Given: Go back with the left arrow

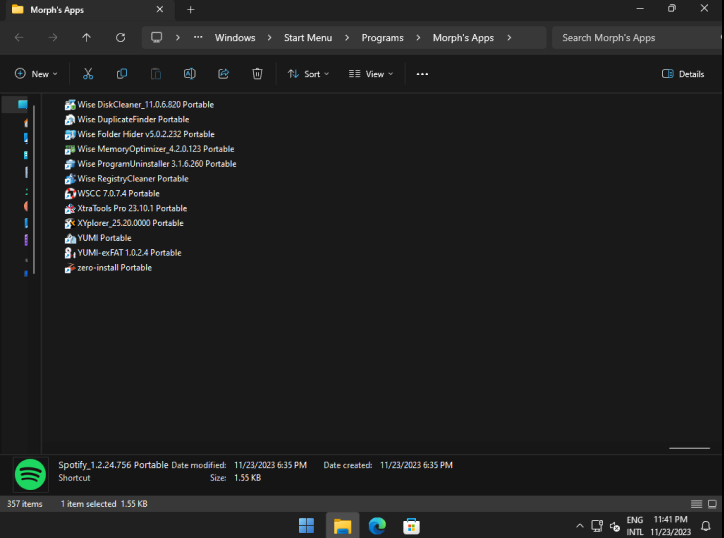Looking at the screenshot, I should pos(19,37).
